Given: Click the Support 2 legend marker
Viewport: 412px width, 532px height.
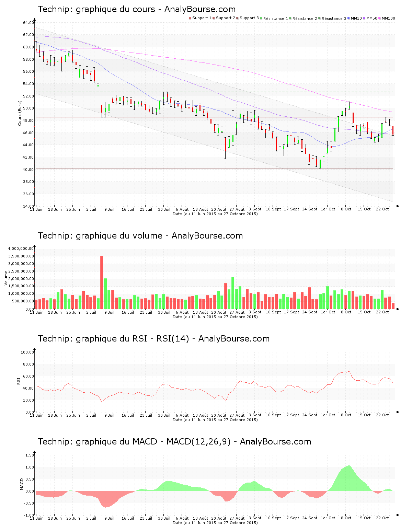Looking at the screenshot, I should point(214,18).
